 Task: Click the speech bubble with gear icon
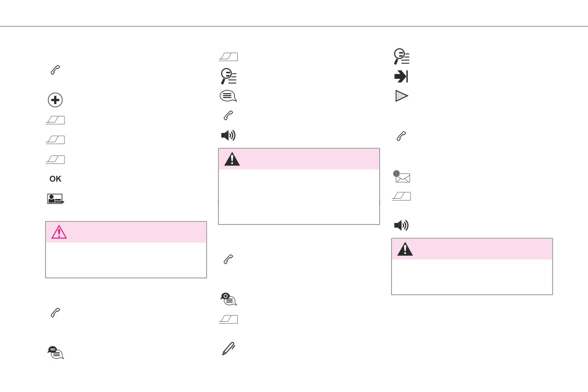pos(228,299)
